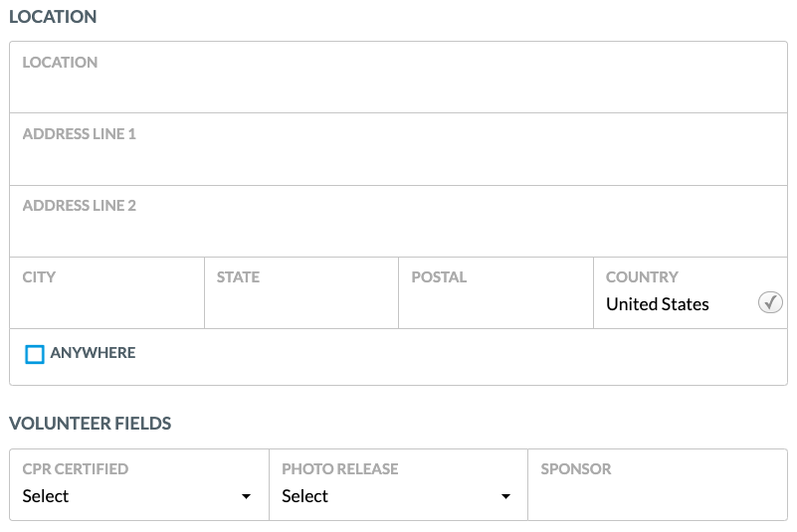
Task: Click the Photo Release dropdown arrow
Action: (505, 496)
